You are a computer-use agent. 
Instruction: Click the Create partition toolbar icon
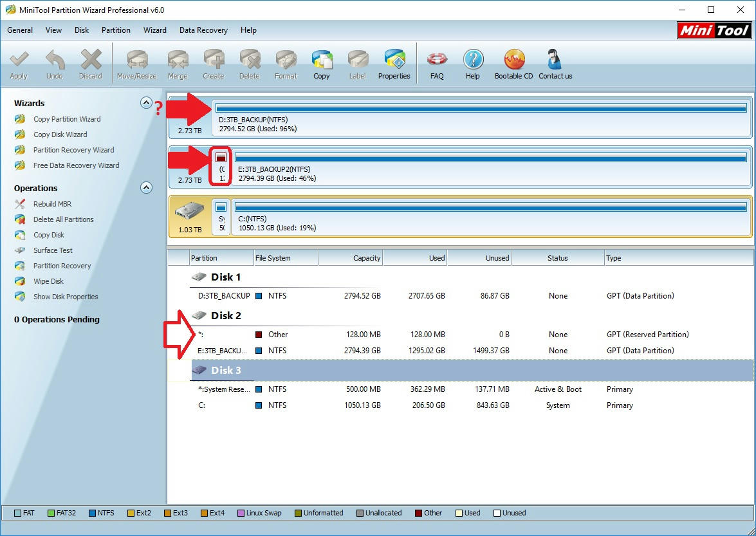click(x=214, y=60)
